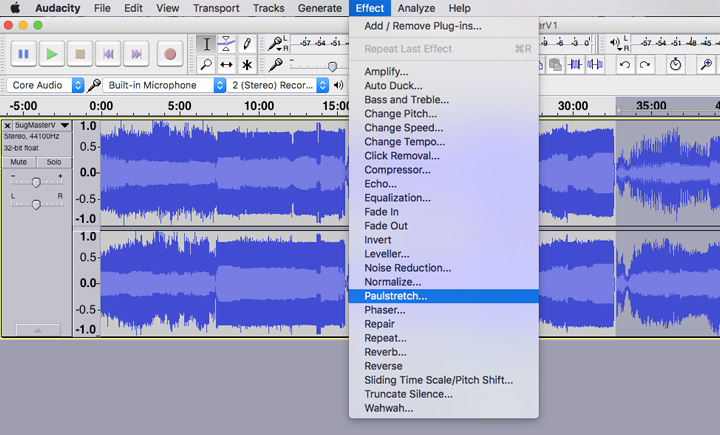Open the Tracks menu
This screenshot has width=720, height=435.
[269, 8]
